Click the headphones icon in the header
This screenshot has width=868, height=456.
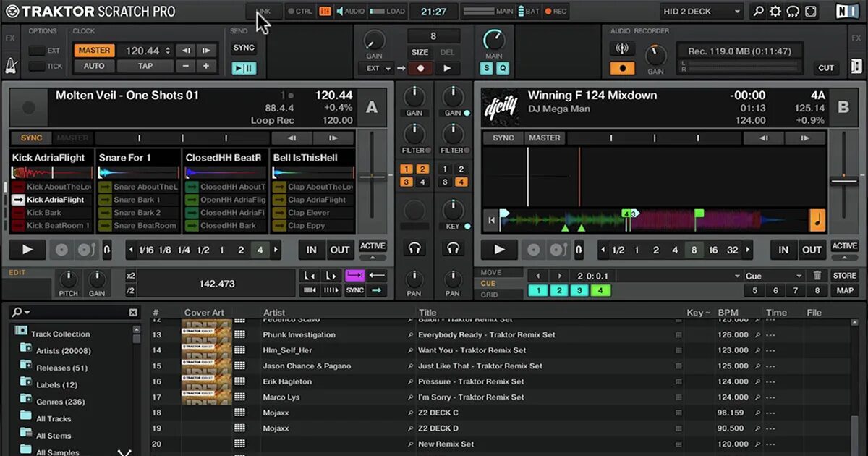(x=793, y=11)
